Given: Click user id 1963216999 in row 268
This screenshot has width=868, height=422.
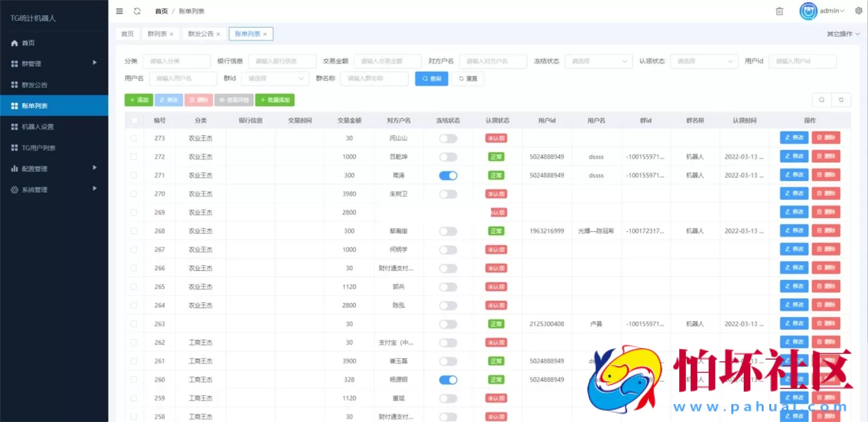Looking at the screenshot, I should pos(547,231).
